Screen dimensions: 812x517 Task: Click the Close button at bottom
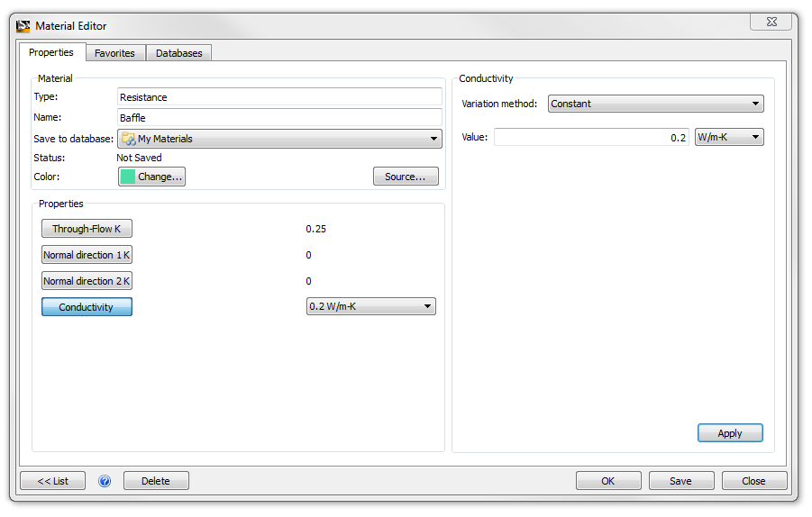(753, 481)
